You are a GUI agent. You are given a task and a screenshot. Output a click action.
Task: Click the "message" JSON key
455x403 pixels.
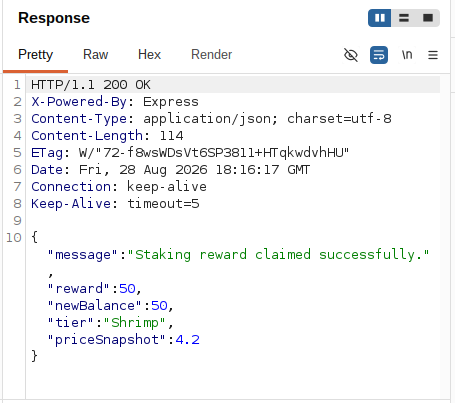83,255
